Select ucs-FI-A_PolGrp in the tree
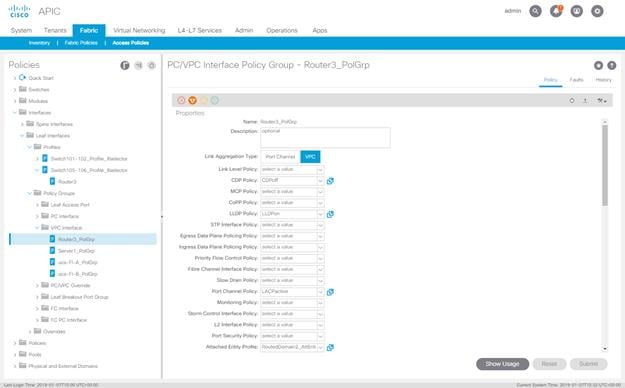The width and height of the screenshot is (625, 388). [x=78, y=262]
